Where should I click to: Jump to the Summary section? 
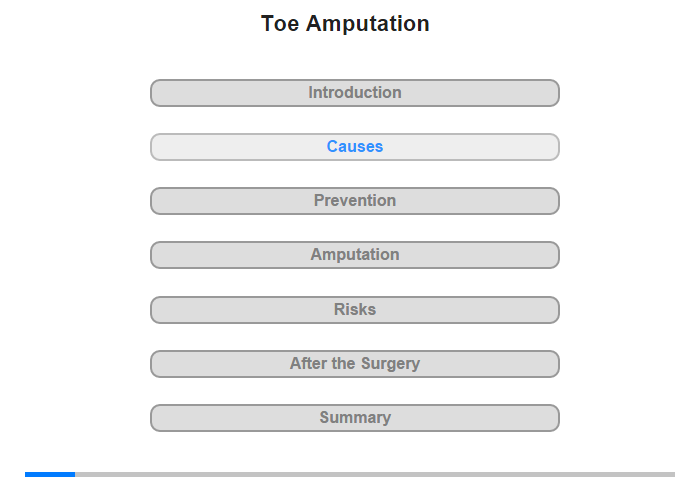pyautogui.click(x=355, y=418)
